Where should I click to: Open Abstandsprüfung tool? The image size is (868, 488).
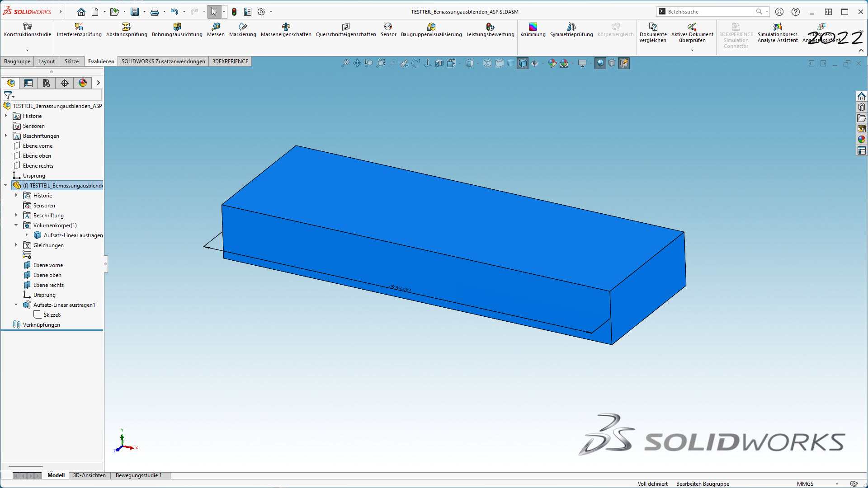[x=127, y=30]
